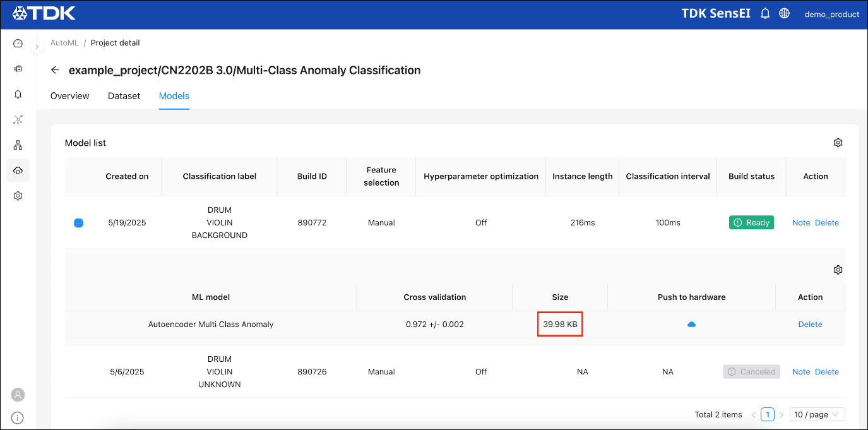Open the user profile icon in sidebar
Image resolution: width=868 pixels, height=430 pixels.
(x=18, y=395)
